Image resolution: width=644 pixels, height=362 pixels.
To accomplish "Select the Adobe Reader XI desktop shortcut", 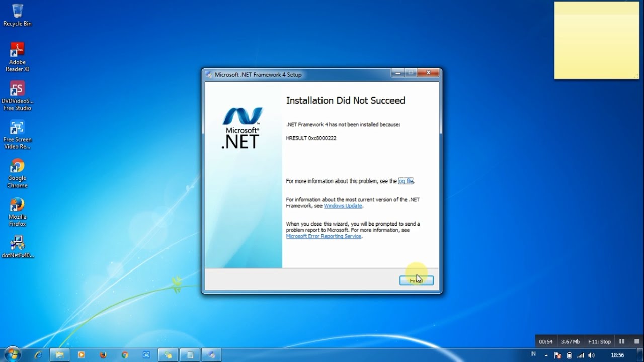I will tap(17, 57).
